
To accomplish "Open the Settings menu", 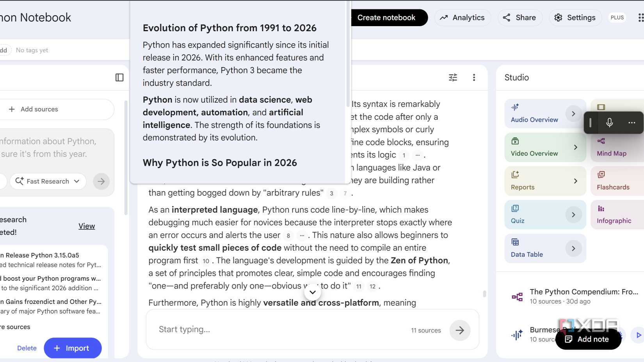I will (x=575, y=18).
